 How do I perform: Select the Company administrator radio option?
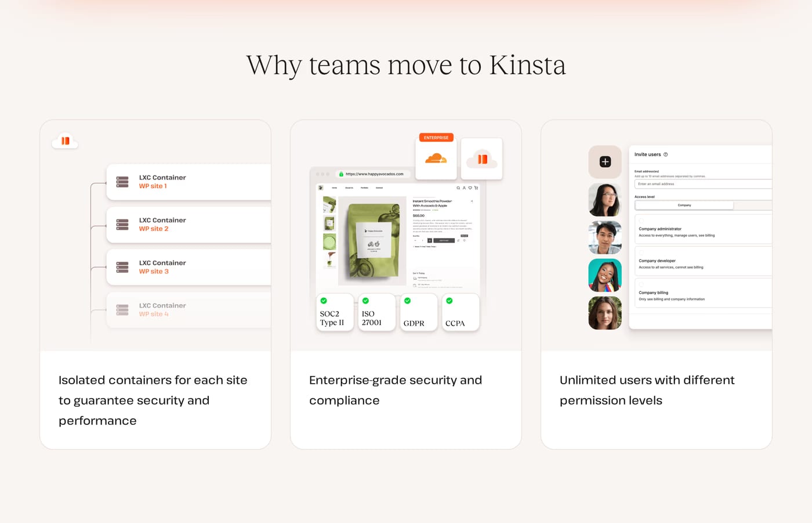(x=641, y=221)
